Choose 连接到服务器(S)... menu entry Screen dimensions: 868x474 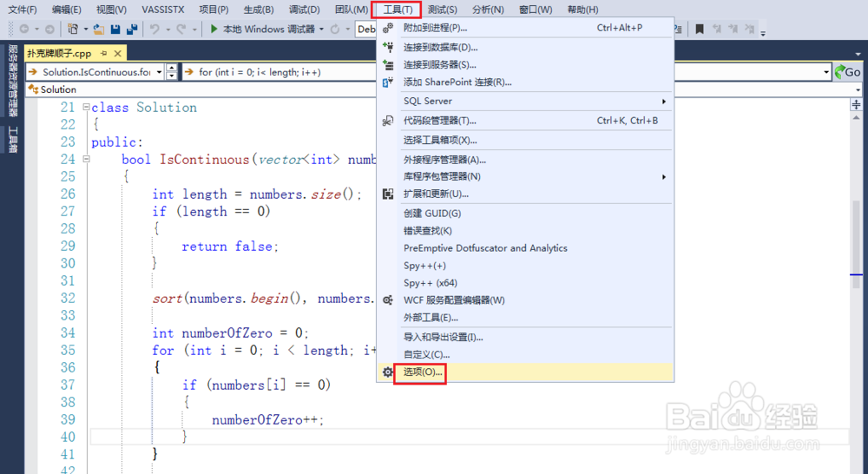point(525,65)
